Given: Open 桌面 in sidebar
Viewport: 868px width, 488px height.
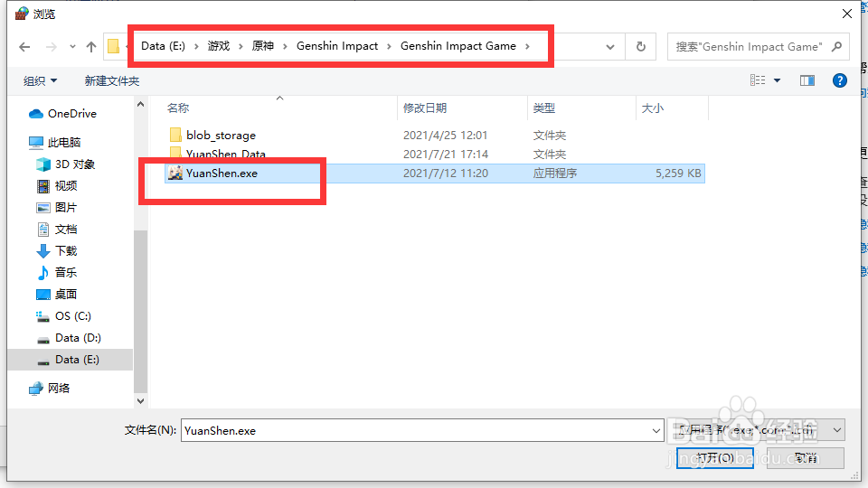Looking at the screenshot, I should 57,295.
